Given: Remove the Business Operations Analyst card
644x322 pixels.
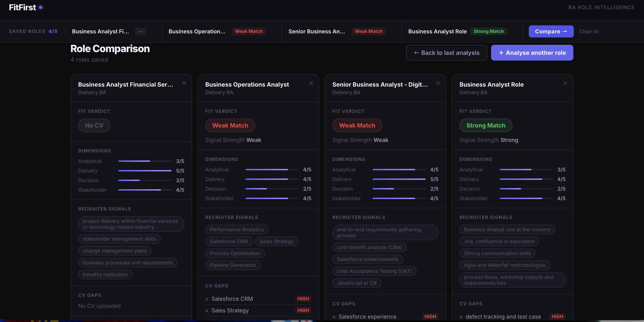Looking at the screenshot, I should [x=311, y=83].
